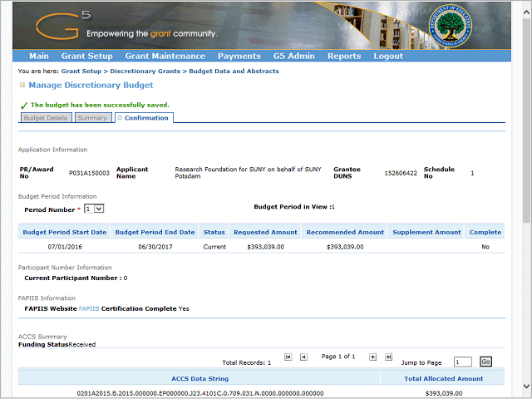Follow the Grant Setup breadcrumb link
The height and width of the screenshot is (399, 532).
[81, 71]
